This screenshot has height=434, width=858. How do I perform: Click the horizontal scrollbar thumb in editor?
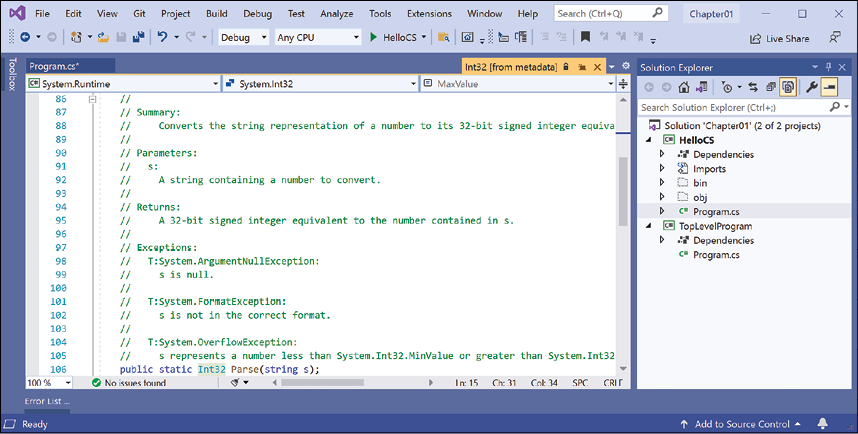pyautogui.click(x=322, y=383)
